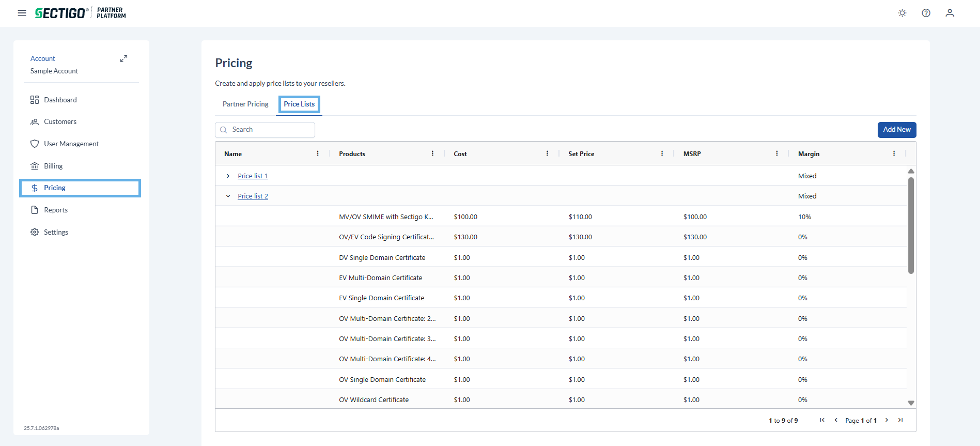Click the Billing bank icon
Image resolution: width=980 pixels, height=446 pixels.
(x=35, y=166)
